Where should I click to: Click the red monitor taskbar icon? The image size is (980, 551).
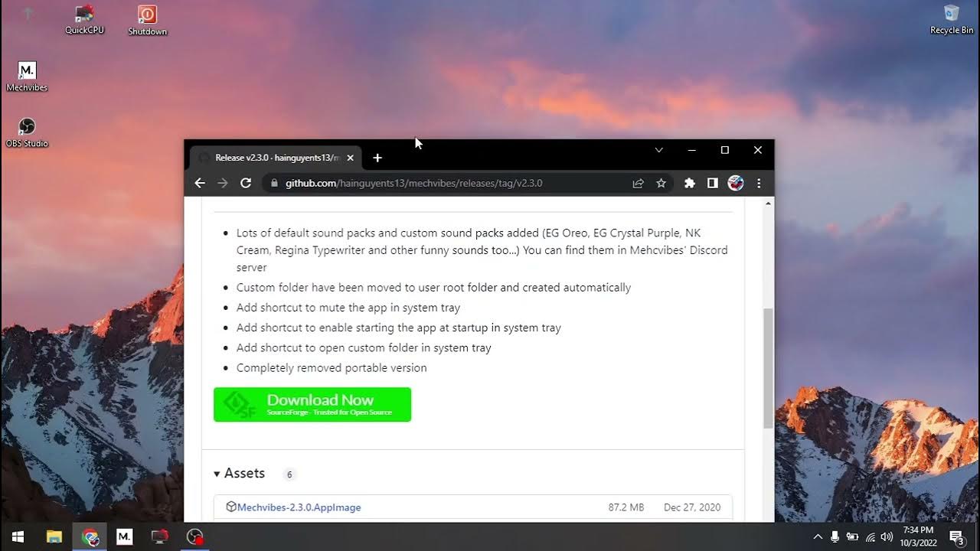159,536
